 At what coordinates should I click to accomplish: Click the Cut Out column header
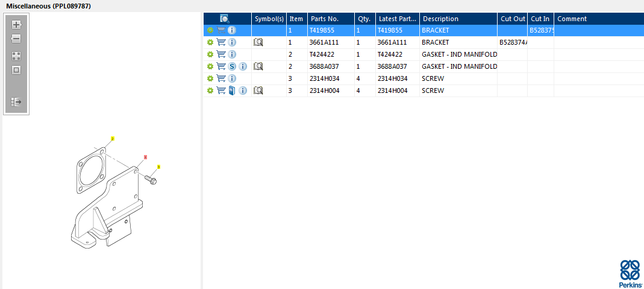pyautogui.click(x=513, y=19)
